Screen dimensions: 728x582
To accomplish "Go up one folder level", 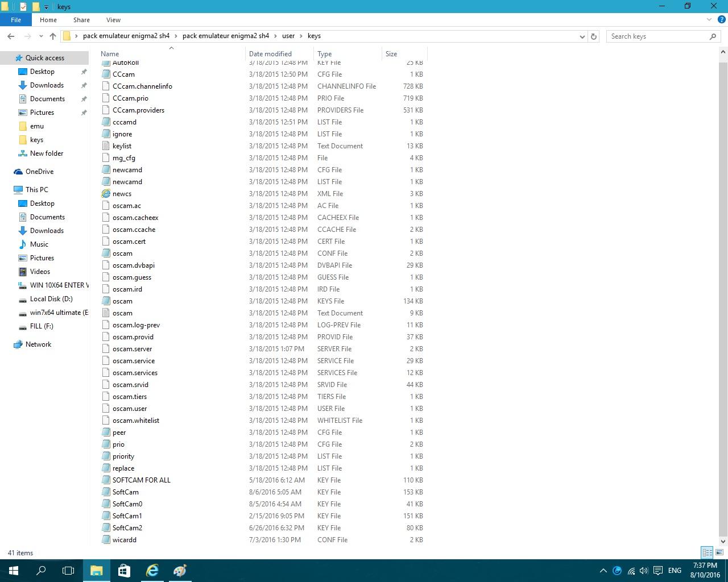I will point(53,36).
